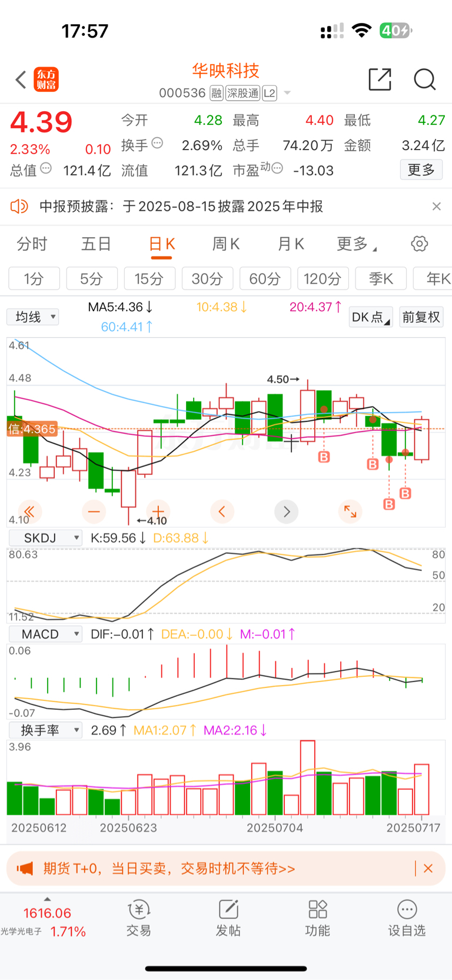Move chart one candle left
This screenshot has width=452, height=980.
coord(222,511)
